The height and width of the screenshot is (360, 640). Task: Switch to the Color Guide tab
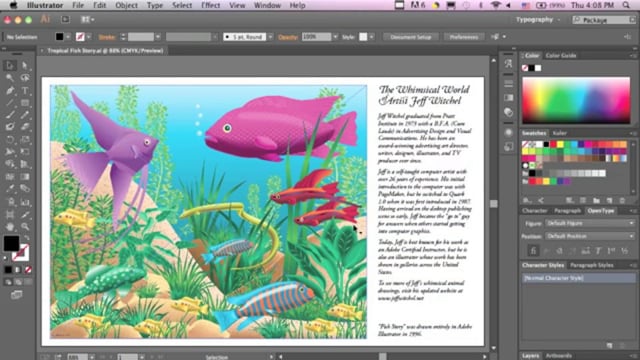pos(561,56)
